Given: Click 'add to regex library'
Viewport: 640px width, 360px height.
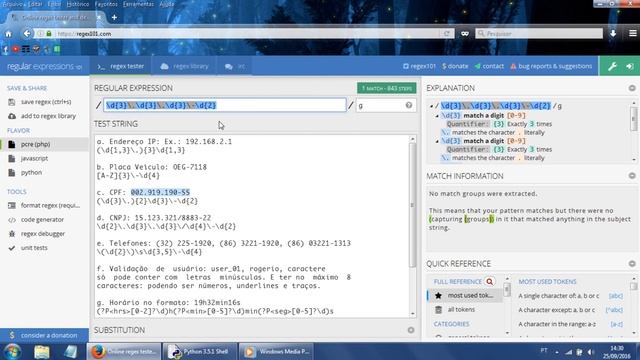Looking at the screenshot, I should [48, 116].
